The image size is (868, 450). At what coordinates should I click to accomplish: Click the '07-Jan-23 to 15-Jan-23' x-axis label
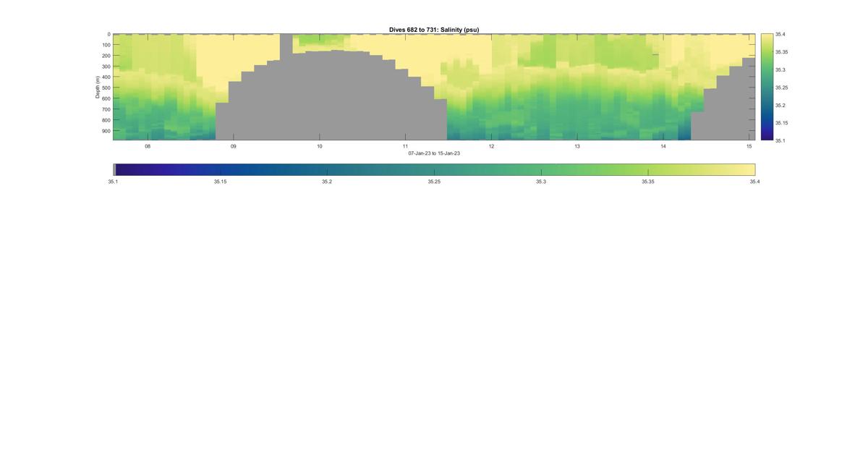(434, 153)
